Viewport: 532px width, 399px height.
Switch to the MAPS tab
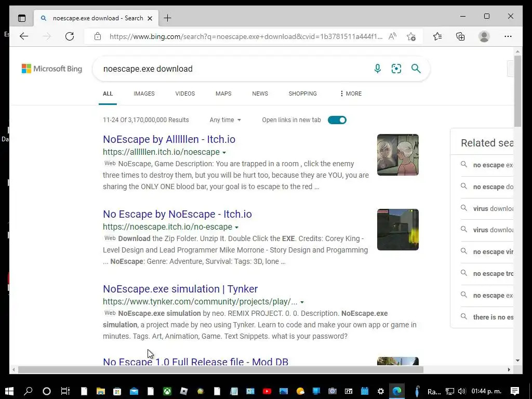pyautogui.click(x=223, y=94)
